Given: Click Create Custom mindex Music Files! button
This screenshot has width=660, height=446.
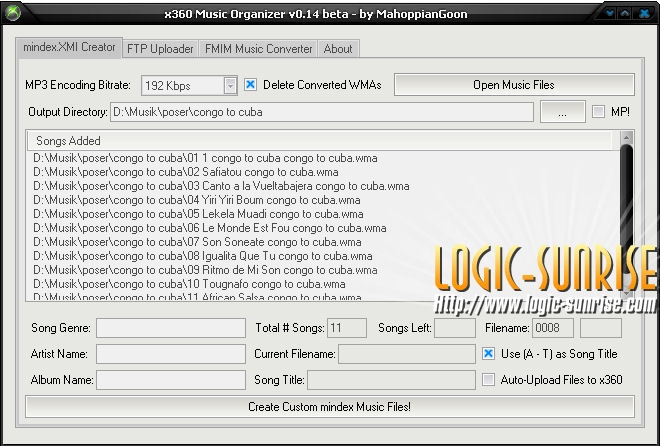Looking at the screenshot, I should pos(330,407).
